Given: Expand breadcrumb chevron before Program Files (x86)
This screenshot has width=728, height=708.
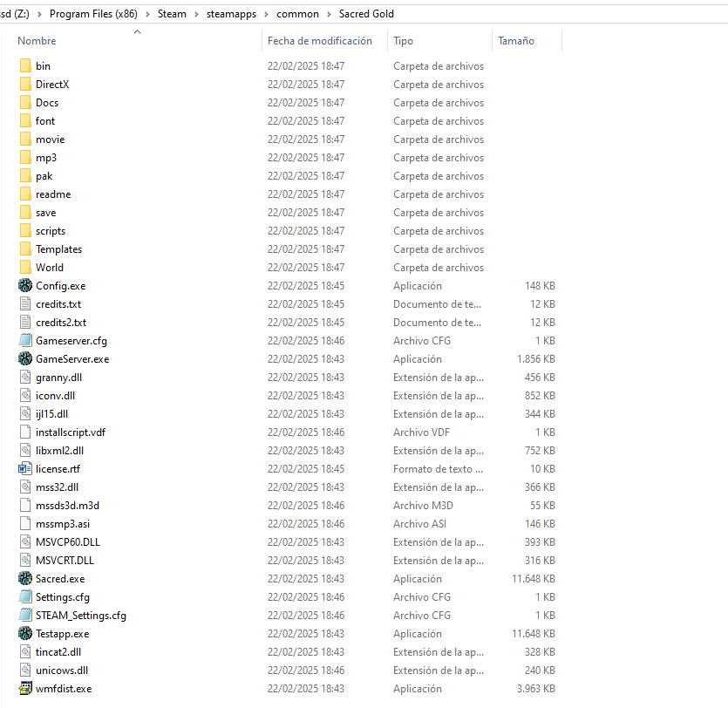Looking at the screenshot, I should click(x=39, y=15).
